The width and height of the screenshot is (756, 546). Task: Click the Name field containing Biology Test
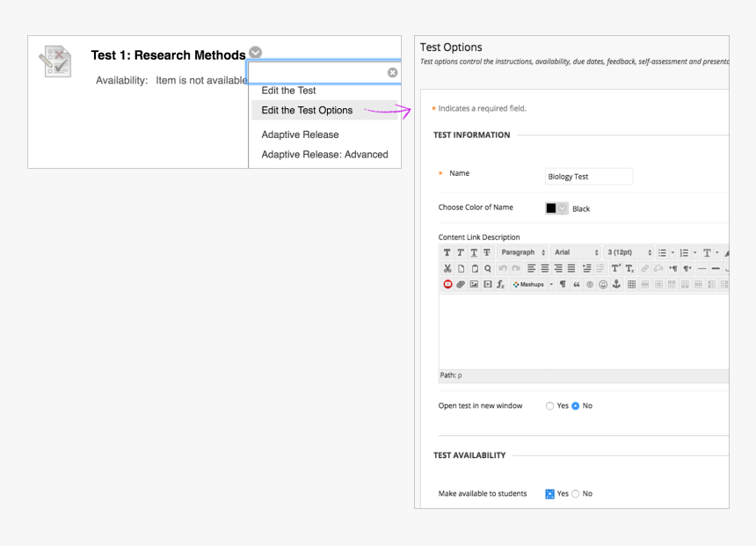pos(588,176)
